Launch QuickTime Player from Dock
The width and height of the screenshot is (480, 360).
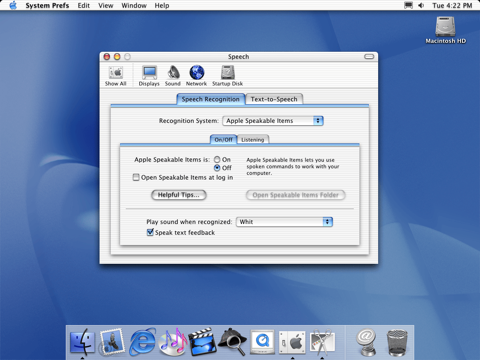coord(262,342)
